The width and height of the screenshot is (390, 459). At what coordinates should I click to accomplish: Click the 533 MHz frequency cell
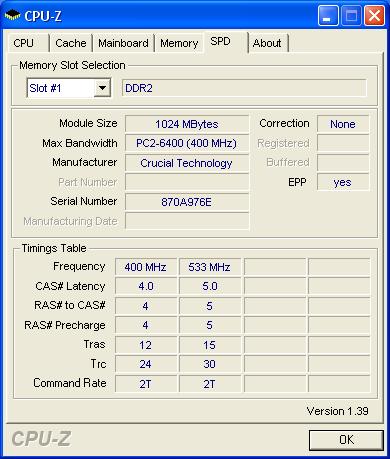[210, 267]
